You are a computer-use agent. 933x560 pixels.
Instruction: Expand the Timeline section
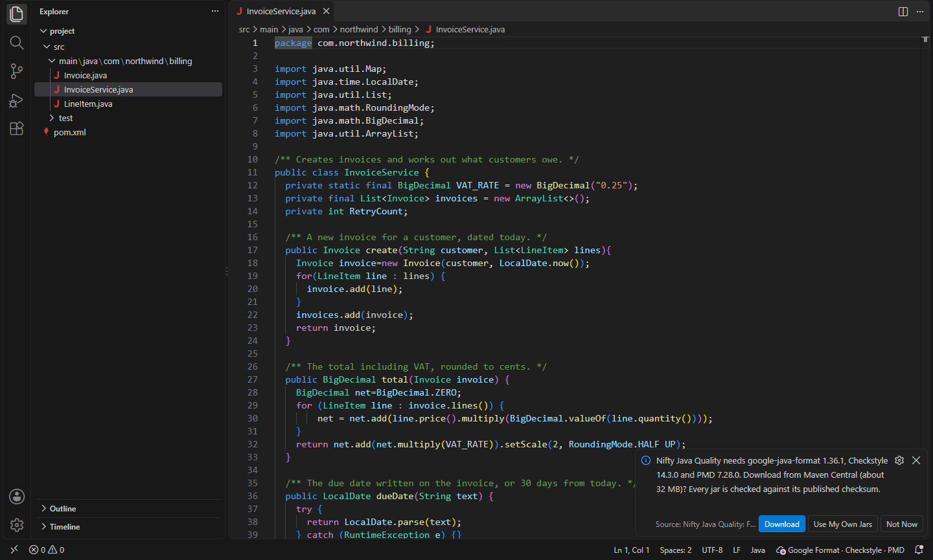tap(128, 527)
